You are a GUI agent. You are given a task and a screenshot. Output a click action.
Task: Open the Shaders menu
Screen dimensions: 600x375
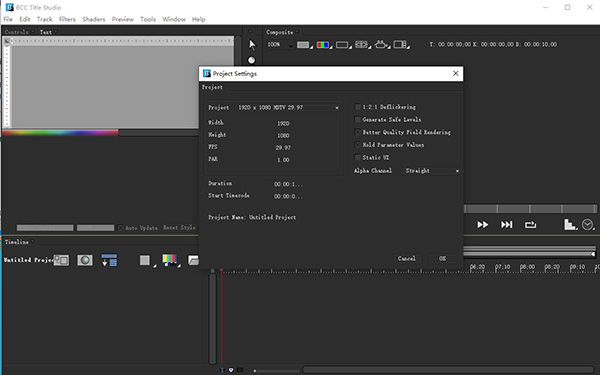click(94, 19)
